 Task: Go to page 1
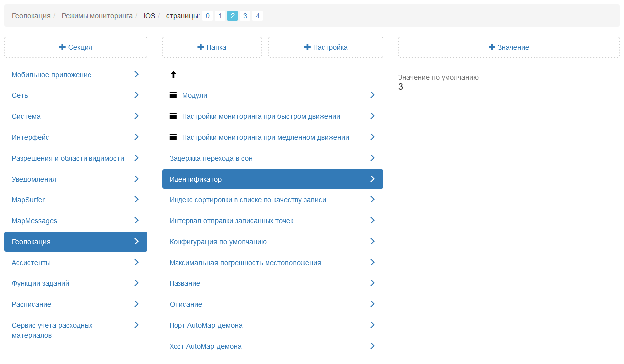coord(220,16)
